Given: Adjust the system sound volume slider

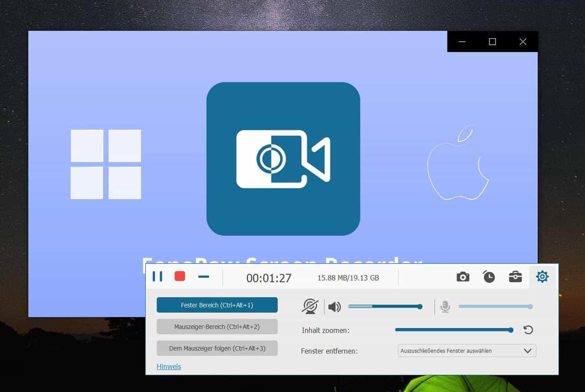Looking at the screenshot, I should pos(385,307).
